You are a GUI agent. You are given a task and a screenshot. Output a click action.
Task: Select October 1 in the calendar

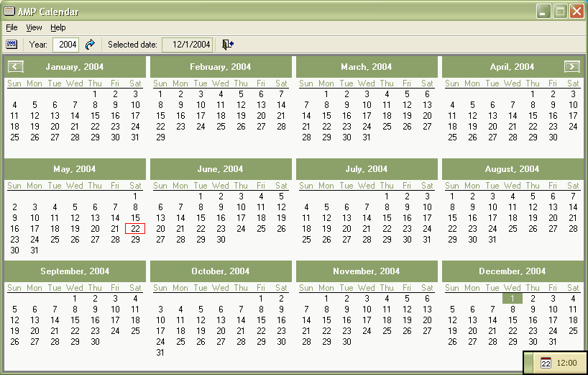261,299
